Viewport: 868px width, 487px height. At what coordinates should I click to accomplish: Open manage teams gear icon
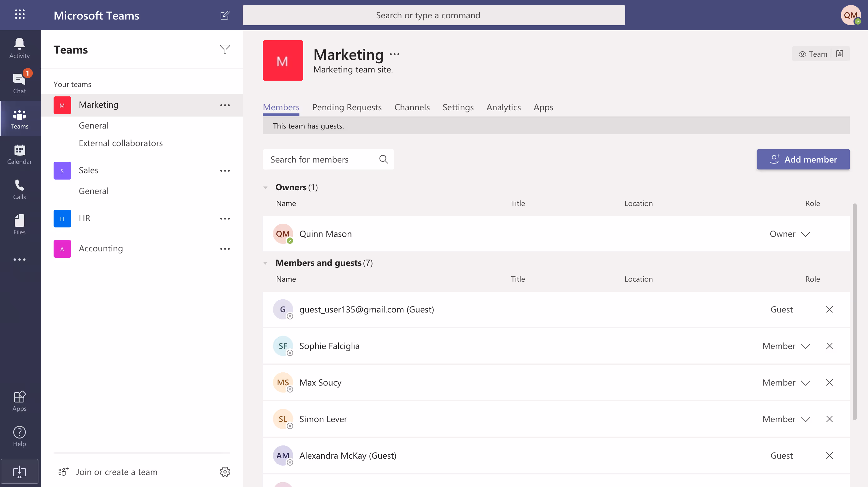225,472
